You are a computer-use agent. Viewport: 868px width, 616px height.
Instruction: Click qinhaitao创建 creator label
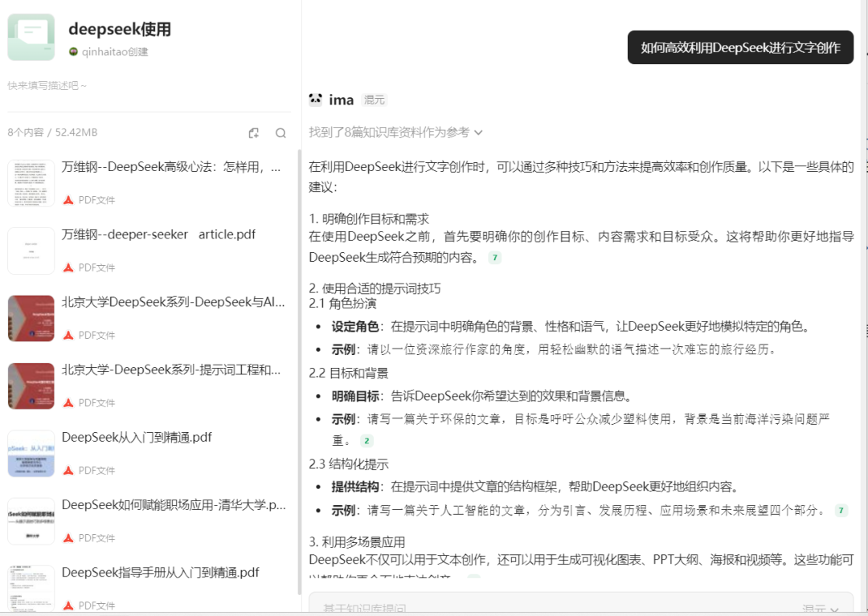115,52
